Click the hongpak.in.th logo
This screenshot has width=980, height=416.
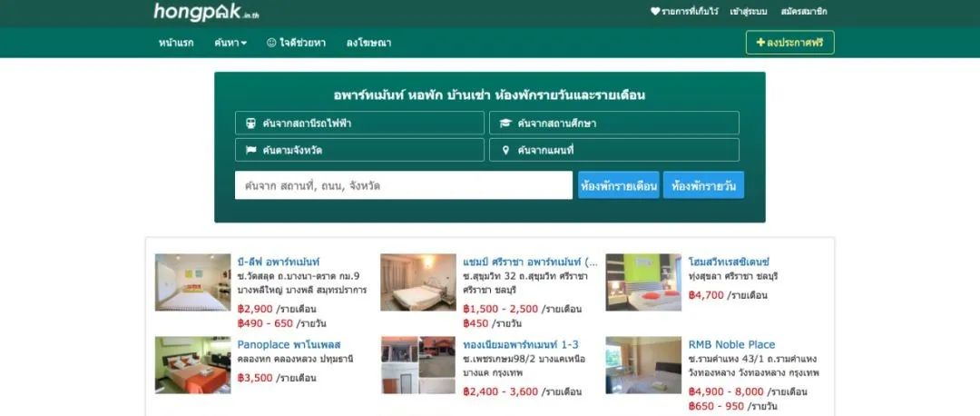coord(206,12)
